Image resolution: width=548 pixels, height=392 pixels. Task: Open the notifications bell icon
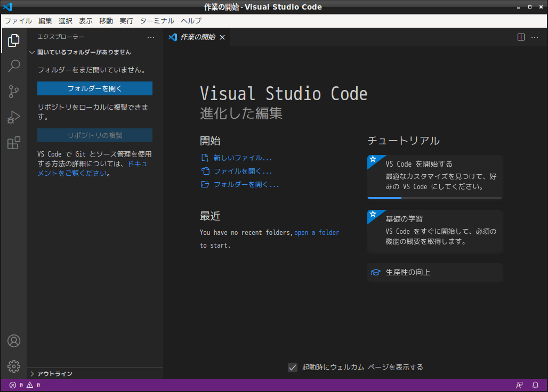click(535, 385)
